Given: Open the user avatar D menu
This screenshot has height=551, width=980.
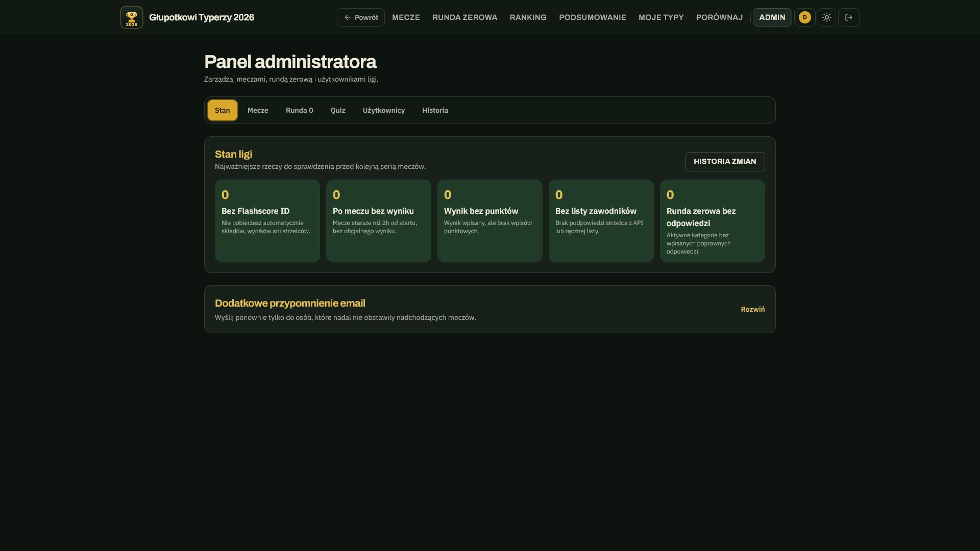Looking at the screenshot, I should tap(805, 17).
